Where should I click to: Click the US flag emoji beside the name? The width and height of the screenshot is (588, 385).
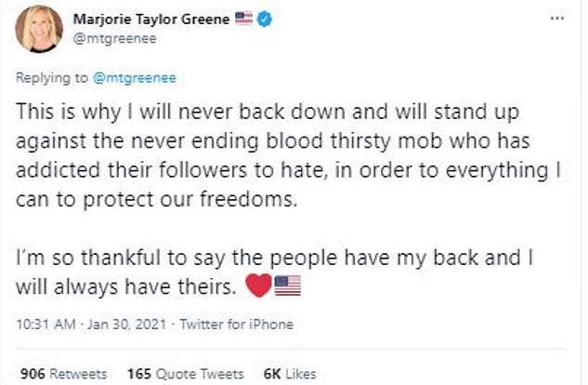click(x=243, y=17)
